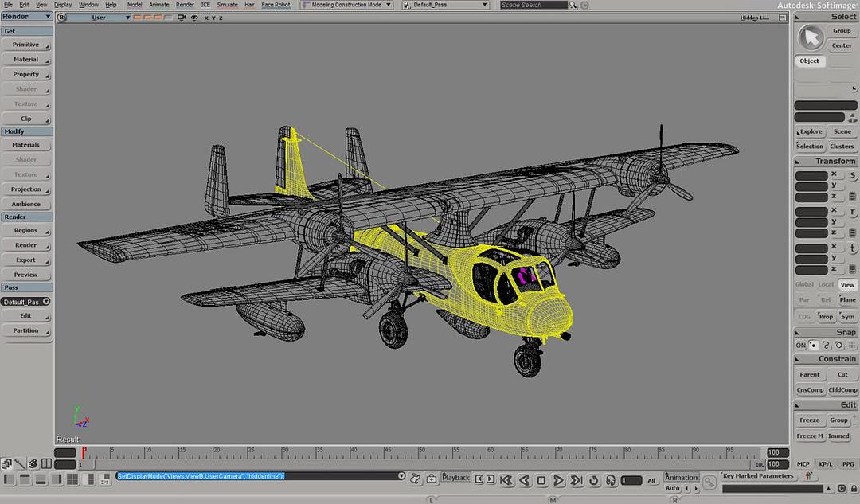
Task: Toggle Snap ON button
Action: [x=800, y=346]
